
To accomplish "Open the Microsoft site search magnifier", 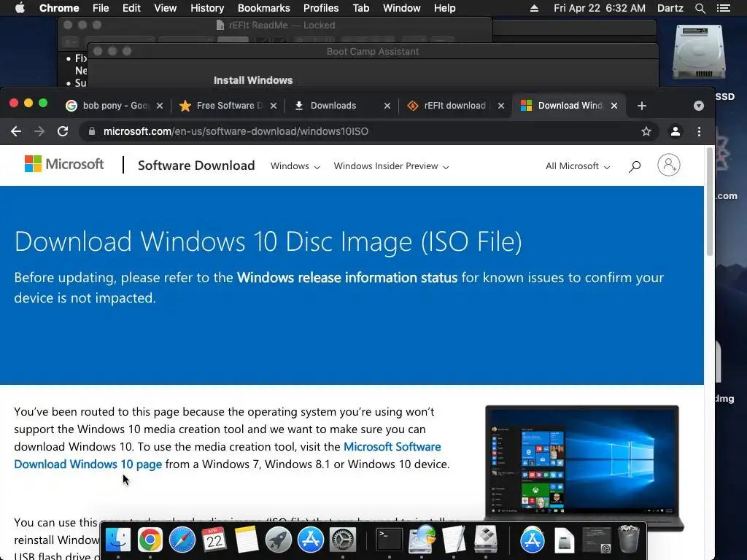I will [x=634, y=166].
